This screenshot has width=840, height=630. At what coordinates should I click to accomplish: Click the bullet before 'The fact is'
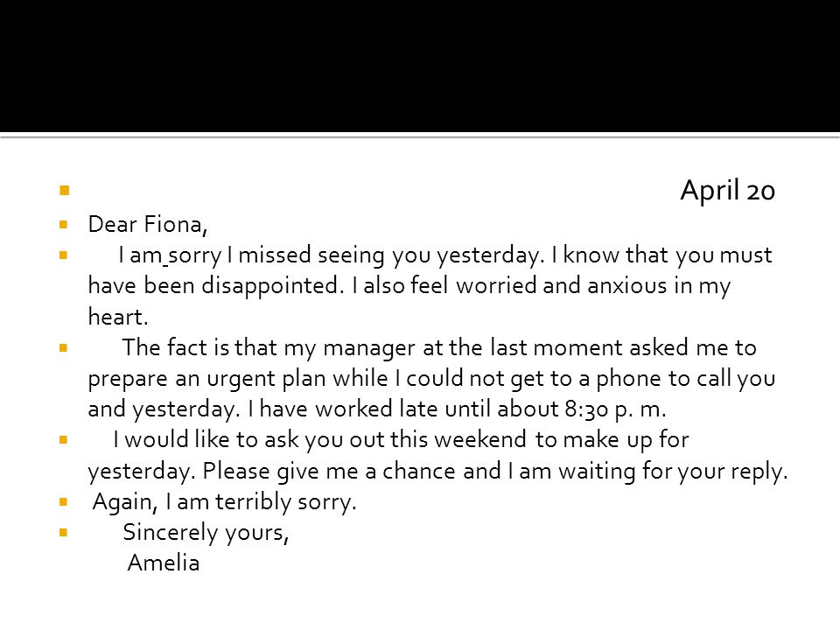tap(64, 347)
